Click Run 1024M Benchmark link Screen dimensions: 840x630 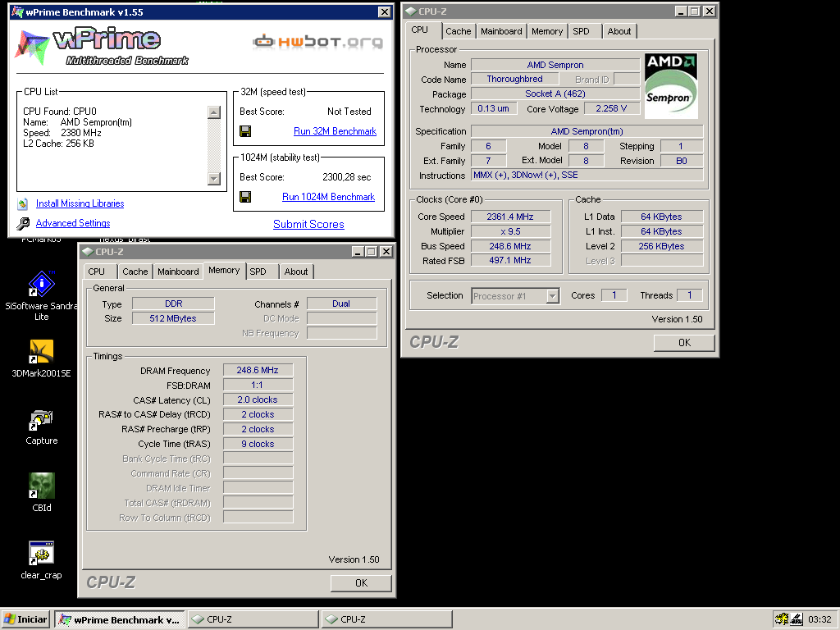point(328,197)
